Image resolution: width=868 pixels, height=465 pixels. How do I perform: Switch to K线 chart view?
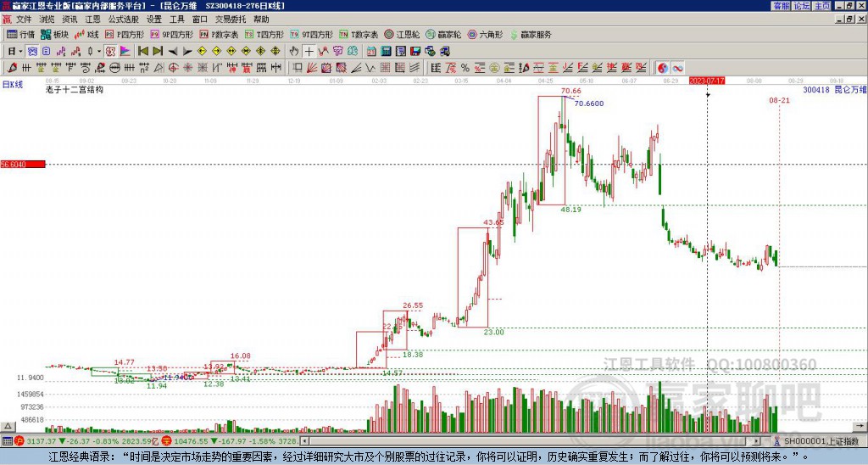pyautogui.click(x=86, y=34)
